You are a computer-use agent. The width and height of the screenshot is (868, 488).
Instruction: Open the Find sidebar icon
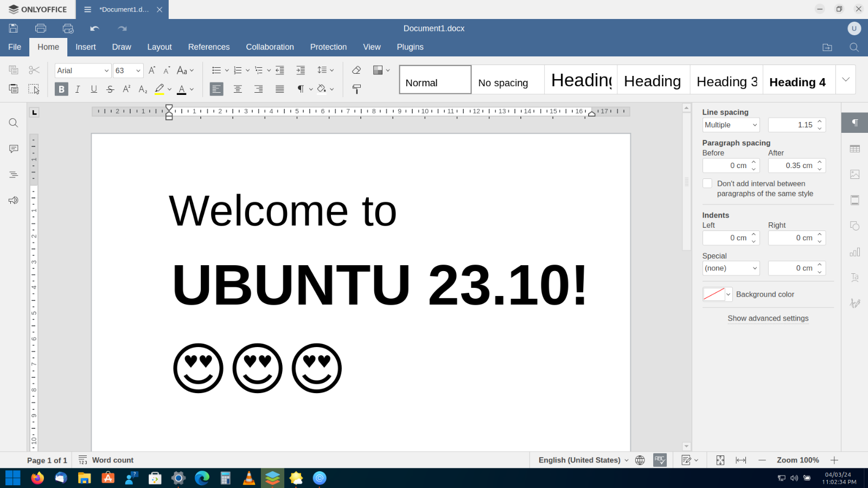(14, 123)
